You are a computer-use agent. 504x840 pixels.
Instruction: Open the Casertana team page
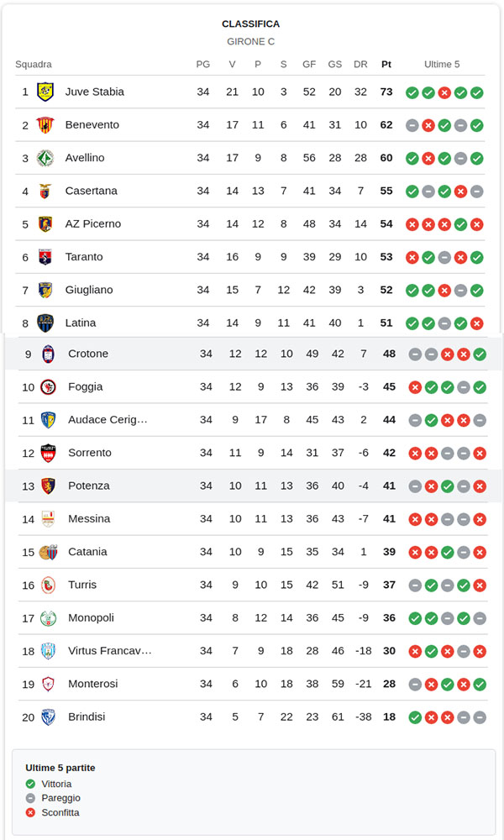click(91, 191)
